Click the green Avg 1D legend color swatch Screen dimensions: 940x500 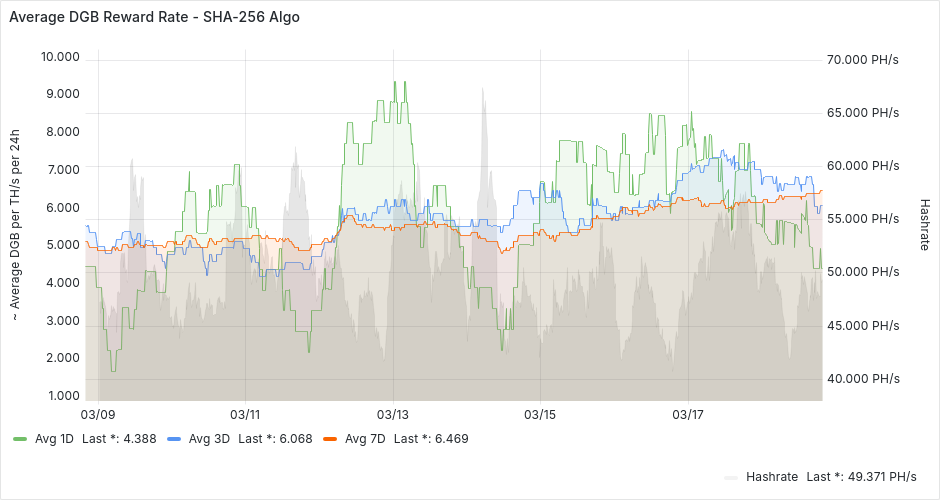tap(20, 439)
